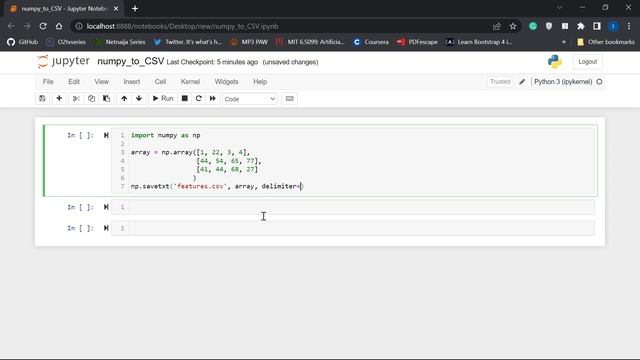640x360 pixels.
Task: Open the Cell menu
Action: 160,82
